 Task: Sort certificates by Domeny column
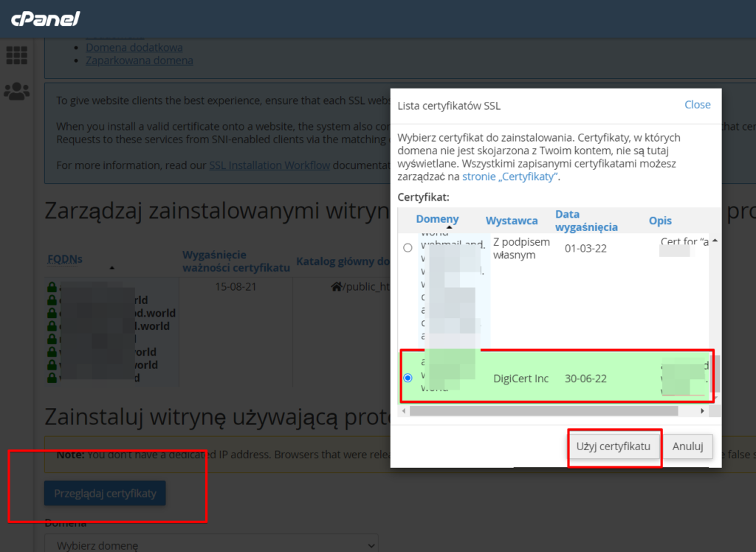coord(437,219)
